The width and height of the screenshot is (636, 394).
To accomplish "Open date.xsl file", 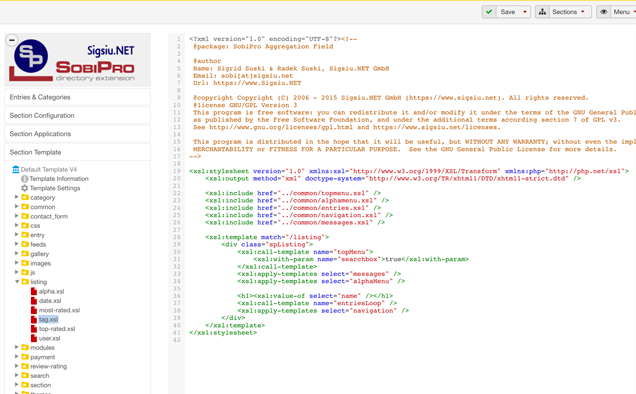I will tap(50, 301).
